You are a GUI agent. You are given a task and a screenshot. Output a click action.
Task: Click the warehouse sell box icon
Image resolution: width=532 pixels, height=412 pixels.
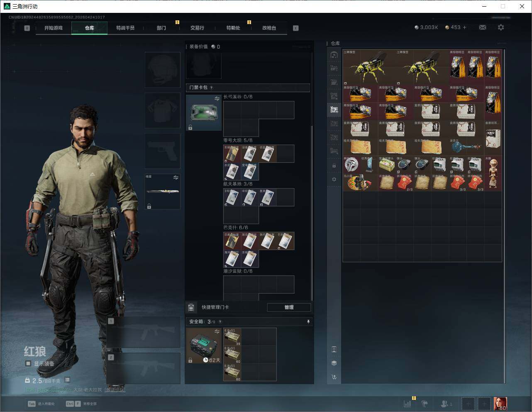(x=334, y=349)
